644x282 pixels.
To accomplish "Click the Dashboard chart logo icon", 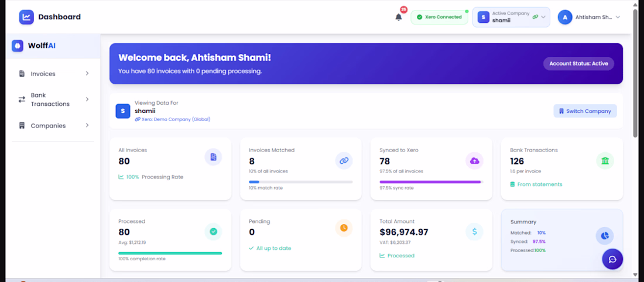I will coord(26,17).
